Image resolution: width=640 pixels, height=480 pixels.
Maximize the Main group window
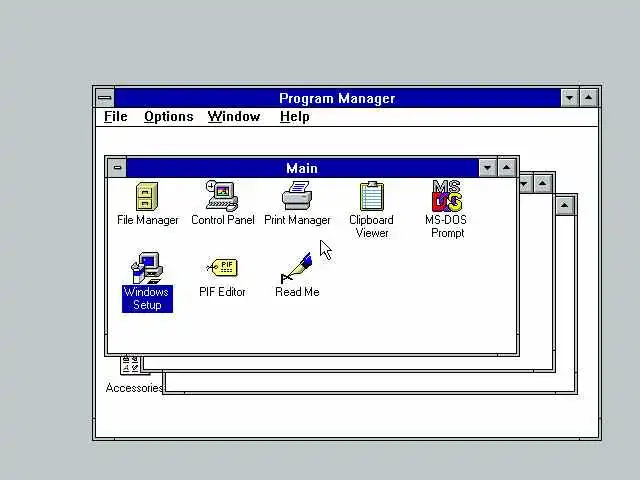pos(507,168)
